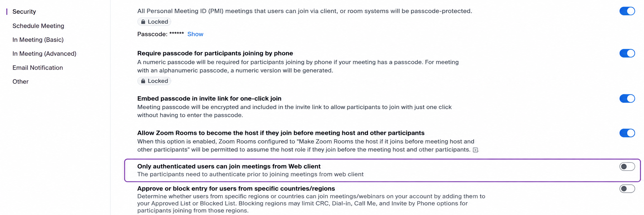The height and width of the screenshot is (215, 644).
Task: Select In Meeting (Basic) in sidebar
Action: coord(38,39)
